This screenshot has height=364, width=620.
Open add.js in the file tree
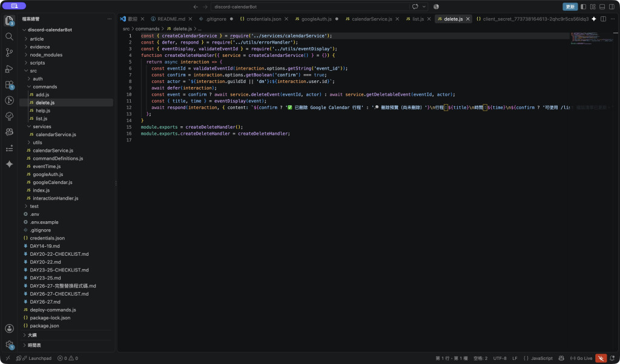[x=42, y=95]
